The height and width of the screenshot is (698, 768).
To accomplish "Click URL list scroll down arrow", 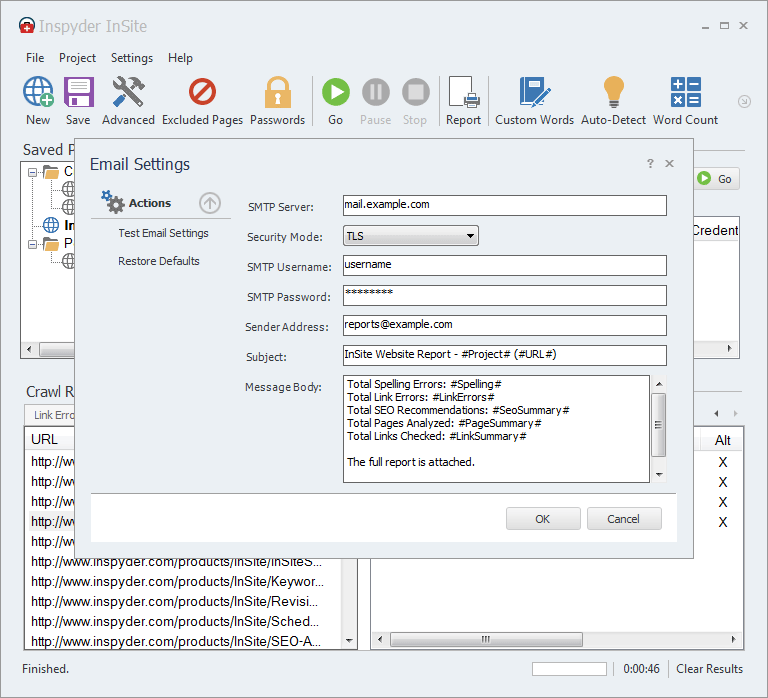I will pos(349,641).
